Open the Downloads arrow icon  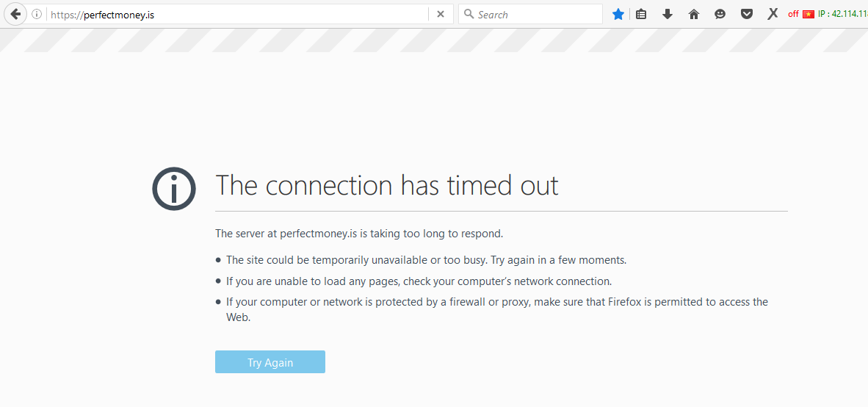pyautogui.click(x=668, y=14)
